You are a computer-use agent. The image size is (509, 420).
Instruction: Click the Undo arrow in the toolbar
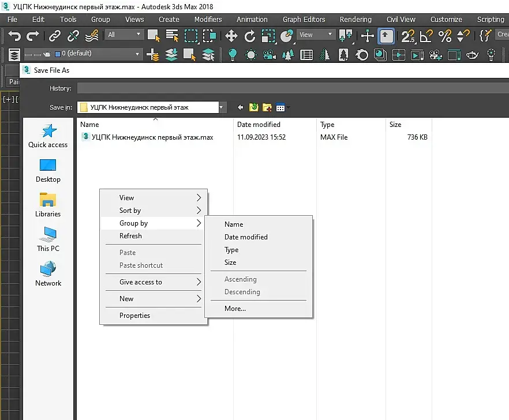click(14, 36)
